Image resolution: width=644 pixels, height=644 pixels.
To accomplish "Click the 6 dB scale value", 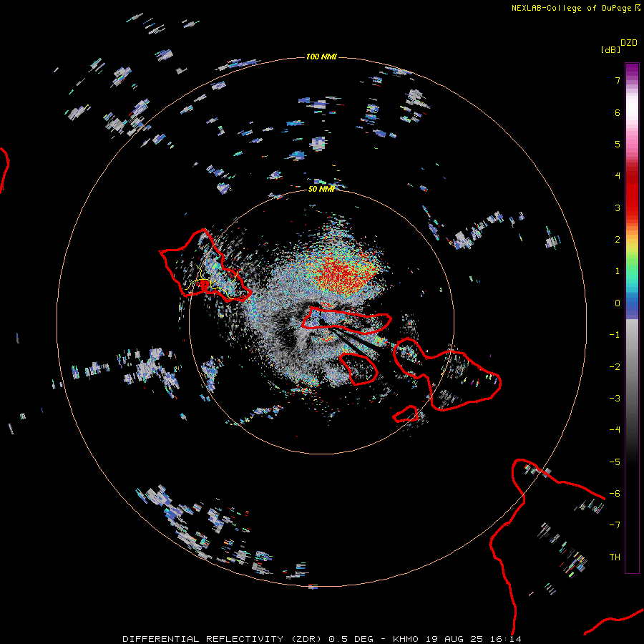I will click(x=618, y=112).
